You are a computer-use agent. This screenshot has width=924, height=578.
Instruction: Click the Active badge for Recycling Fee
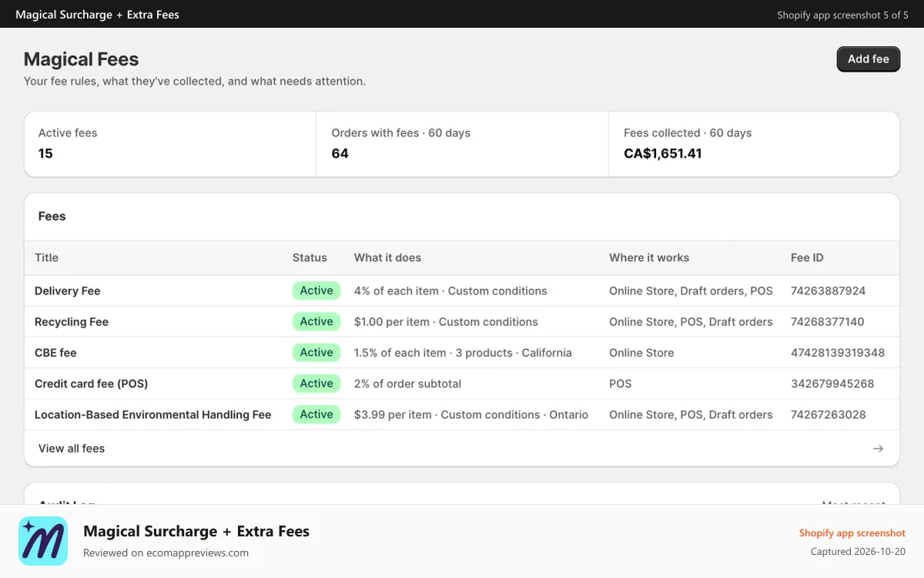[316, 321]
